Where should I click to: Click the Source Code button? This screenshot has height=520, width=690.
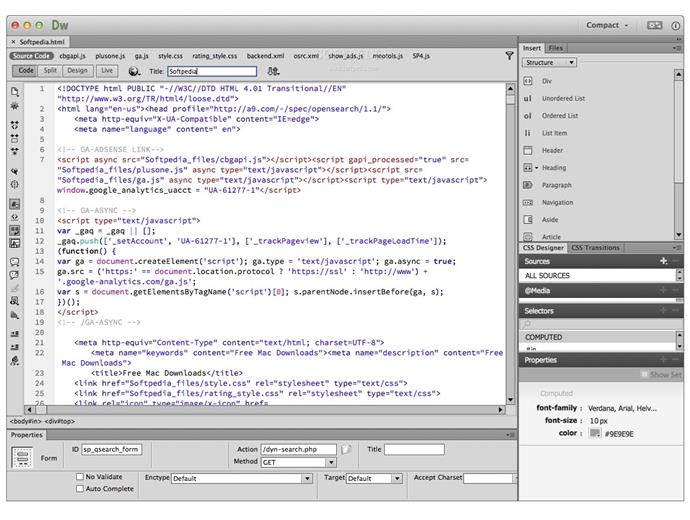point(31,56)
